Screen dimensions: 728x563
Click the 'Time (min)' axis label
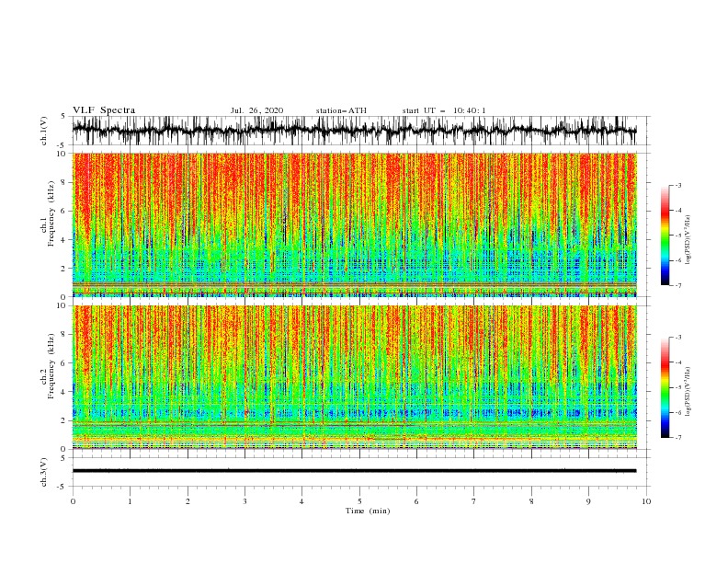tap(368, 511)
